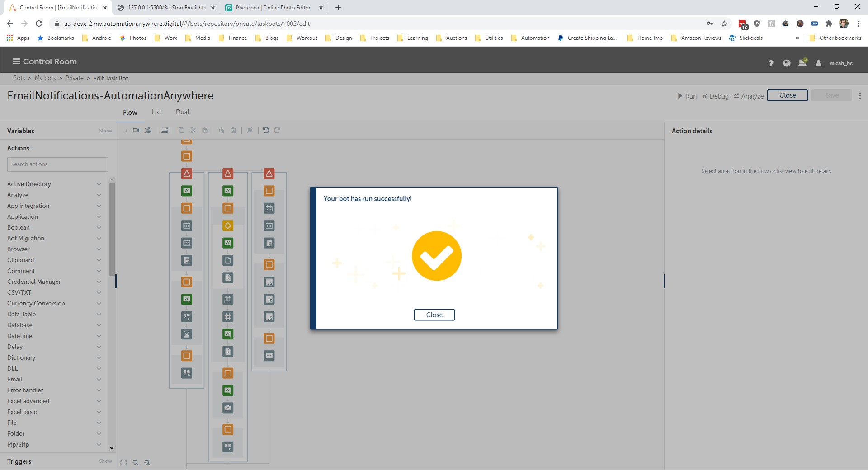Click the Start recording camera icon

(x=136, y=130)
